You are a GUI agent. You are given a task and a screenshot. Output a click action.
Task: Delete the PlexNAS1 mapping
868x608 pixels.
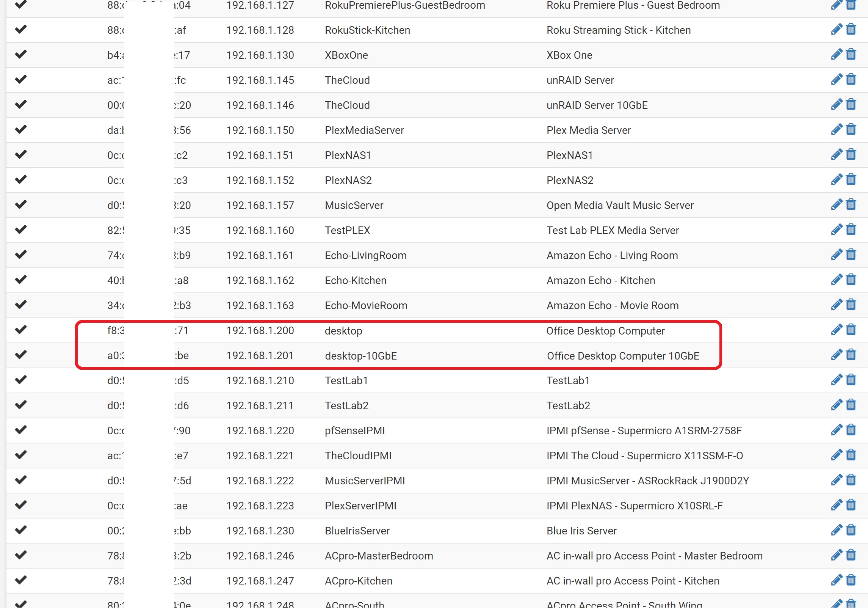[851, 155]
